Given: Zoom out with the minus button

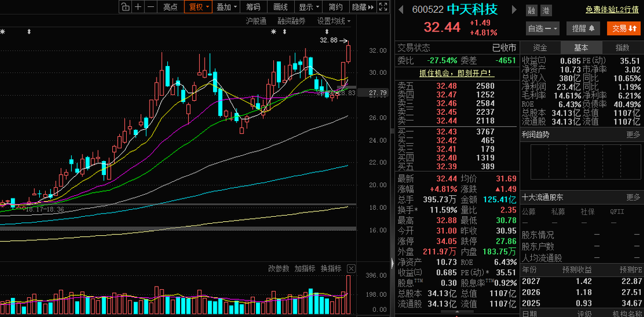Looking at the screenshot, I should tap(151, 6).
